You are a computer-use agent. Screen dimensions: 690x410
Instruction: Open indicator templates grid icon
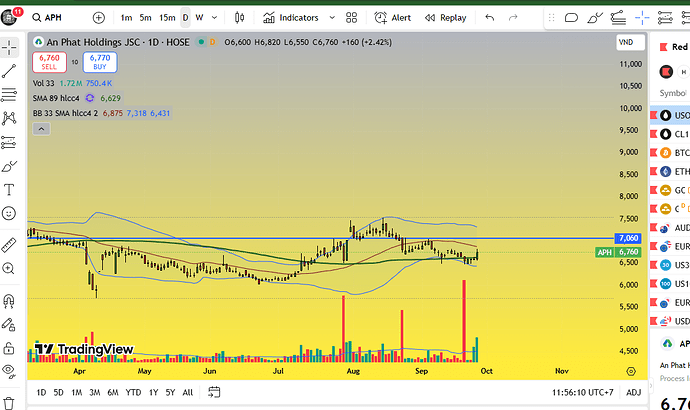tap(351, 18)
